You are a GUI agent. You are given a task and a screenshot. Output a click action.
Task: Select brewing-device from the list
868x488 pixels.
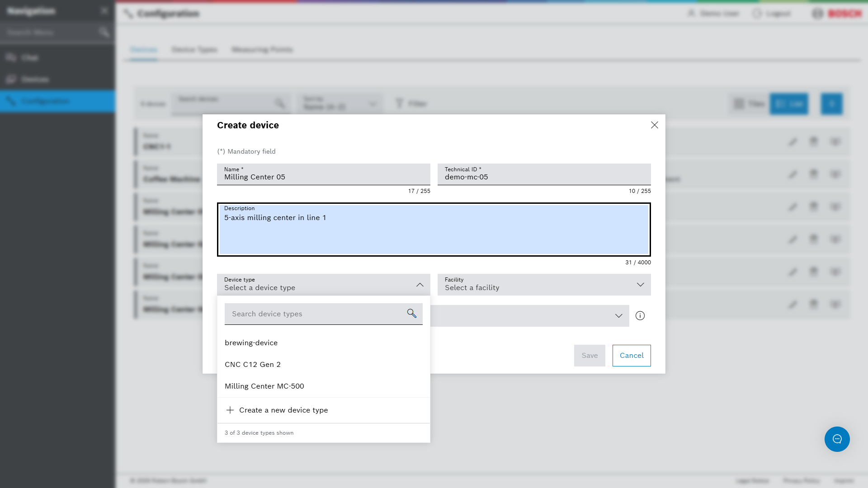[323, 343]
